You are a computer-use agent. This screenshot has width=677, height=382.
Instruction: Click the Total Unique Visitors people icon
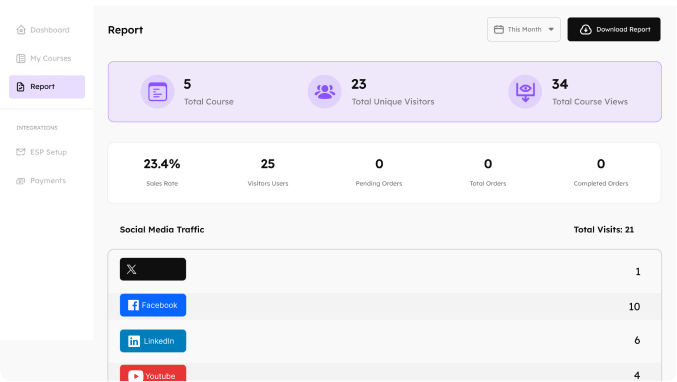[x=325, y=92]
